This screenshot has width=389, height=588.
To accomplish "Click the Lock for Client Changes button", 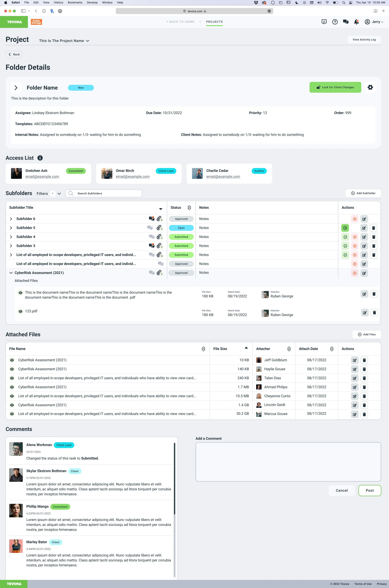I will 335,87.
